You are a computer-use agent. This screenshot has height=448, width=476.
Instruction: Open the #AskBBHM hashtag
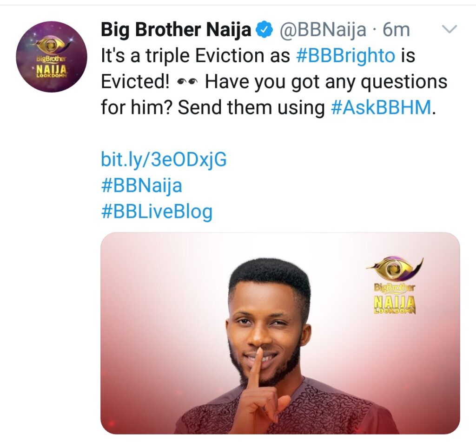coord(381,107)
